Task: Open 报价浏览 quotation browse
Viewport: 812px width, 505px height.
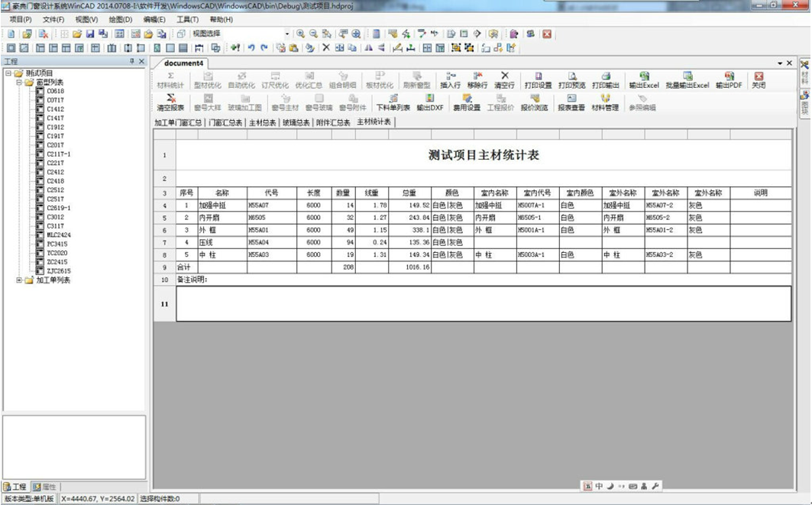Action: (x=535, y=102)
